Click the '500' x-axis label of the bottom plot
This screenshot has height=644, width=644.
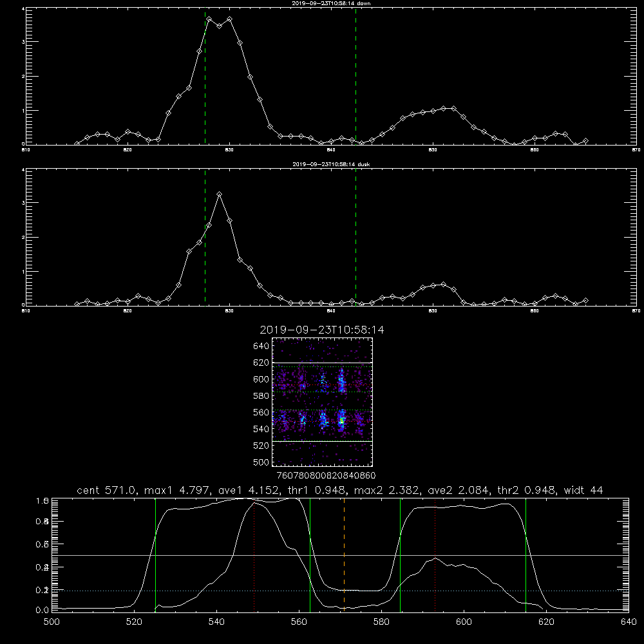point(52,622)
